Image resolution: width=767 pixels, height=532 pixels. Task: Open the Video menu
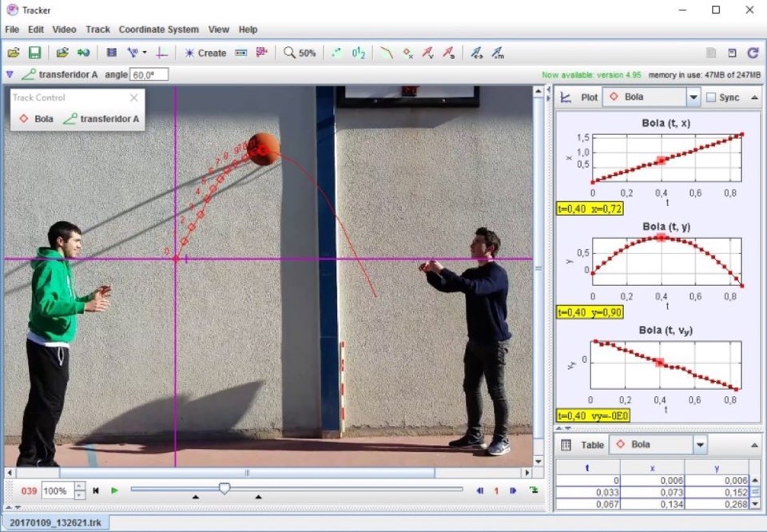64,30
